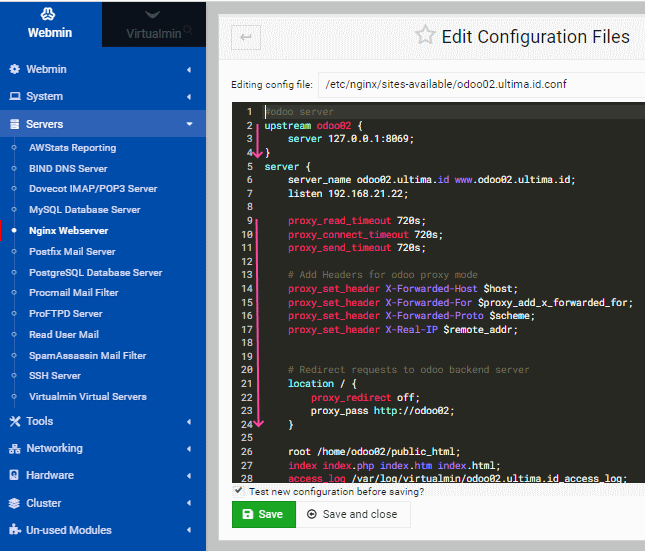The image size is (645, 551).
Task: Expand the Un-used Modules menu arrow
Action: click(x=189, y=530)
